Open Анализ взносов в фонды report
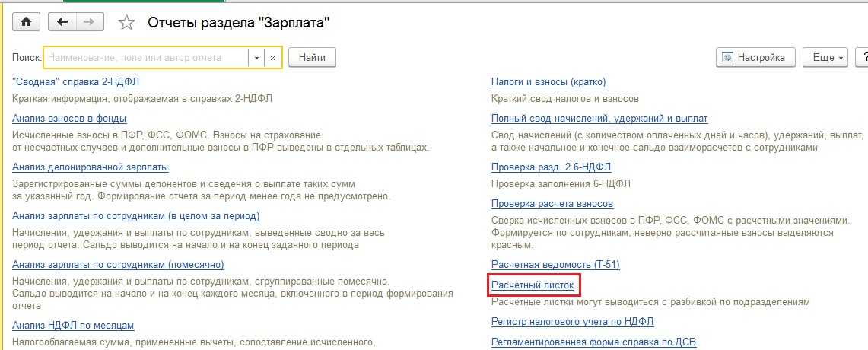 [x=69, y=118]
